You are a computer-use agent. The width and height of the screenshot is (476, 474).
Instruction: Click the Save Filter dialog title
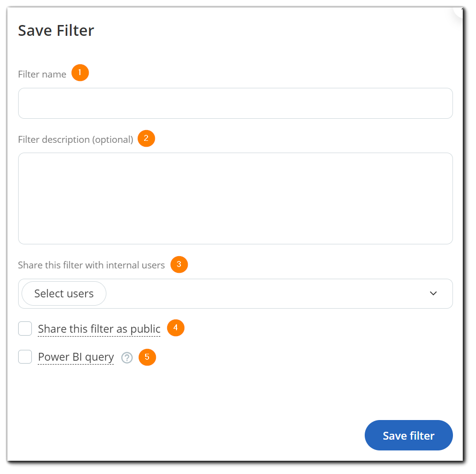point(56,30)
